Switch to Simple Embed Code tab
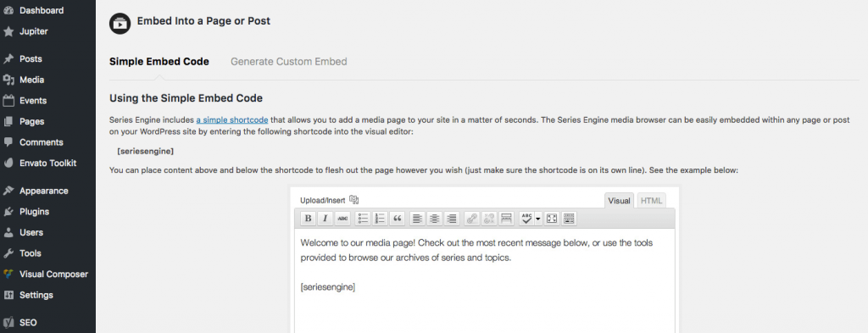This screenshot has width=868, height=333. (x=159, y=61)
